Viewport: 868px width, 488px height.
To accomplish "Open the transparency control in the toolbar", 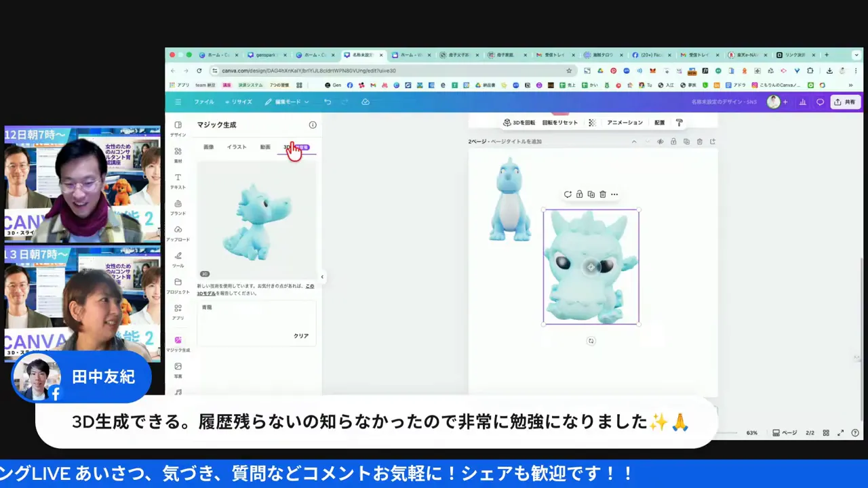I will pos(591,123).
